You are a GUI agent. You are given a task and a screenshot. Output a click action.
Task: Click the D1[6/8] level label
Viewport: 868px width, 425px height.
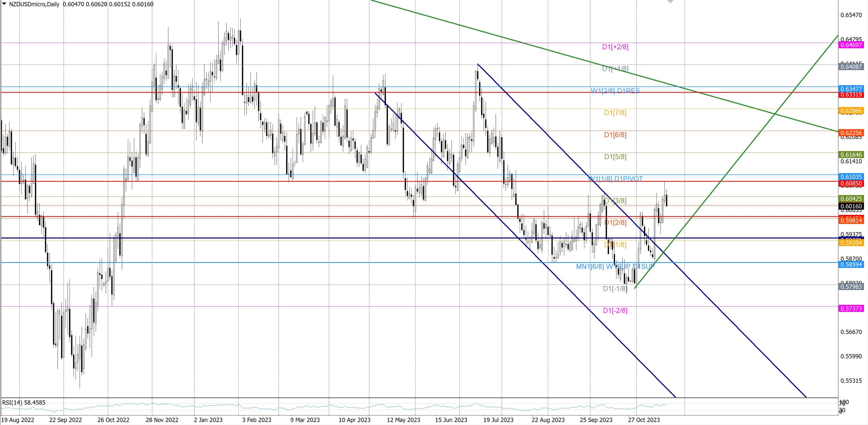(615, 135)
